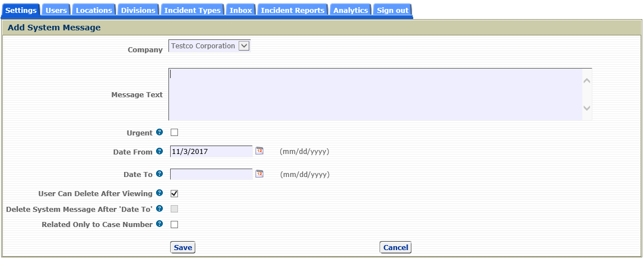Go to the Incident Types tab

[x=192, y=10]
